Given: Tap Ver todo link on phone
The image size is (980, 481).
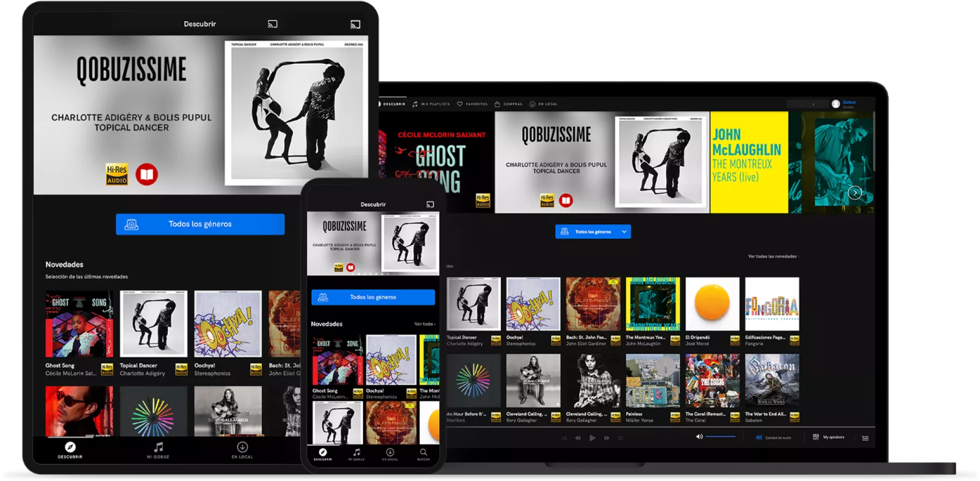Looking at the screenshot, I should pyautogui.click(x=425, y=324).
